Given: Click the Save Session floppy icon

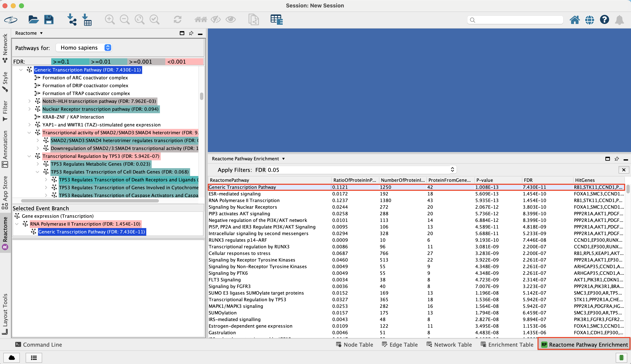Looking at the screenshot, I should click(49, 19).
